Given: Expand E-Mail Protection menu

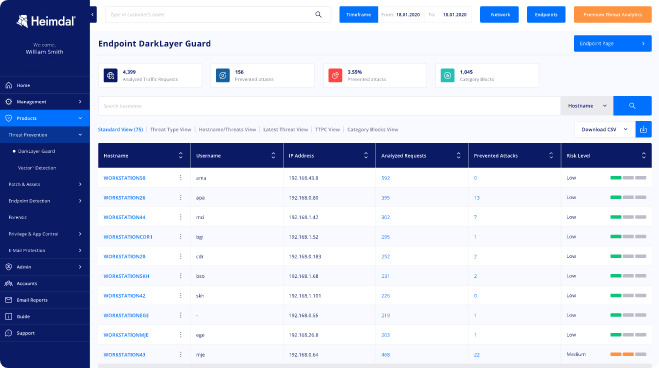Looking at the screenshot, I should (x=45, y=250).
